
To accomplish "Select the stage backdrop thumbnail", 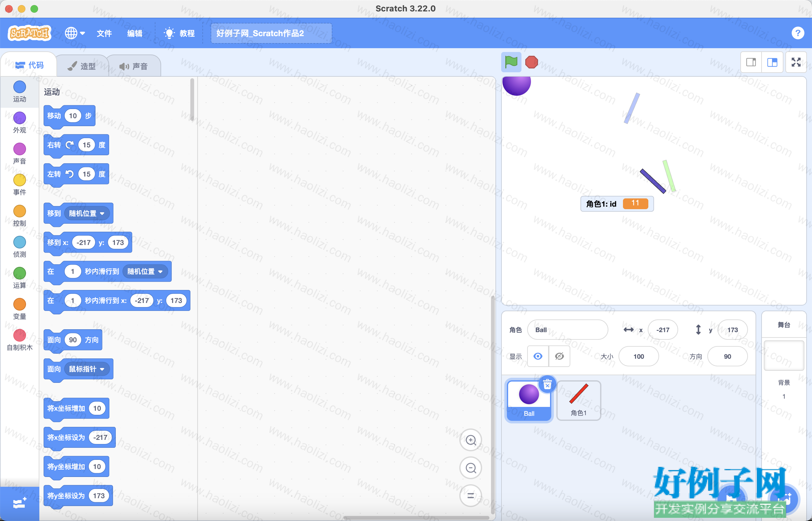I will point(784,356).
